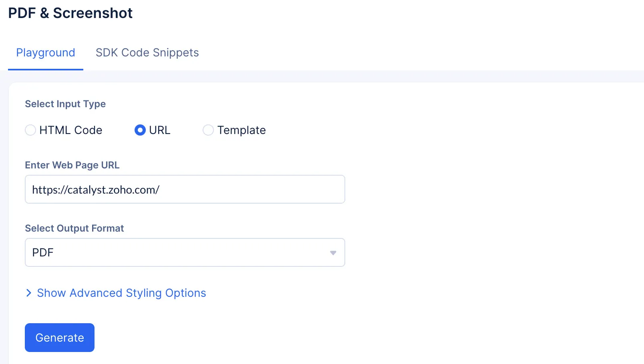Click the Select Input Type label
The height and width of the screenshot is (364, 644).
coord(65,104)
